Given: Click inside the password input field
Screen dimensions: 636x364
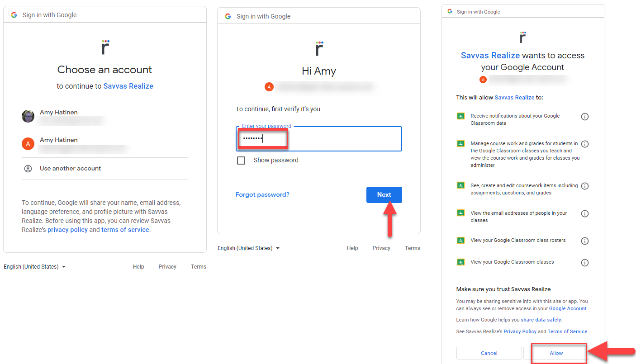Looking at the screenshot, I should [x=317, y=138].
